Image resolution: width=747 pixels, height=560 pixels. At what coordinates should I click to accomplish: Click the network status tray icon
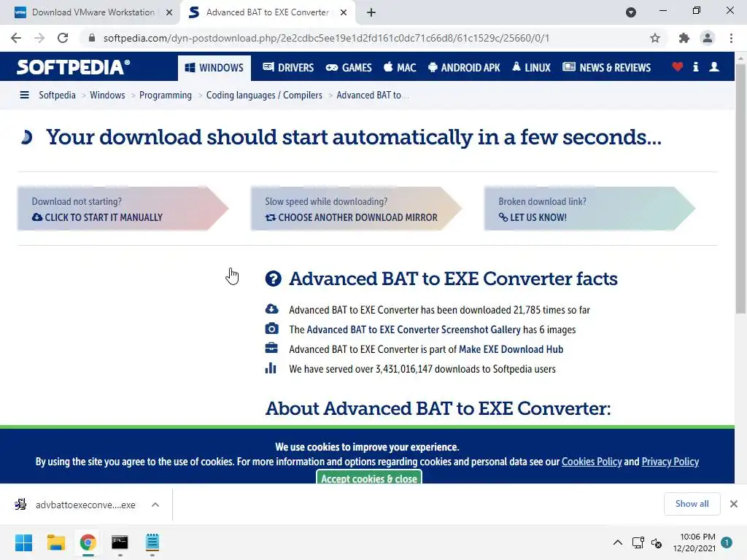tap(638, 542)
